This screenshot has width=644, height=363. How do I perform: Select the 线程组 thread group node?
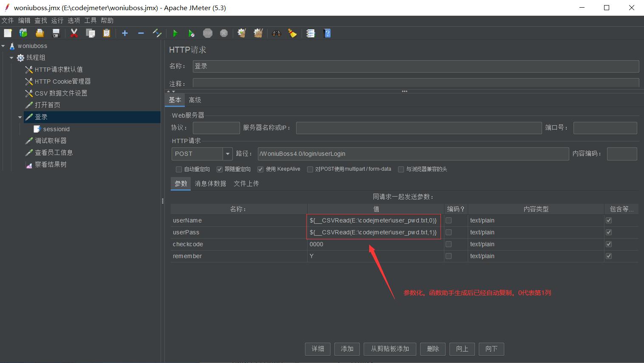[36, 58]
